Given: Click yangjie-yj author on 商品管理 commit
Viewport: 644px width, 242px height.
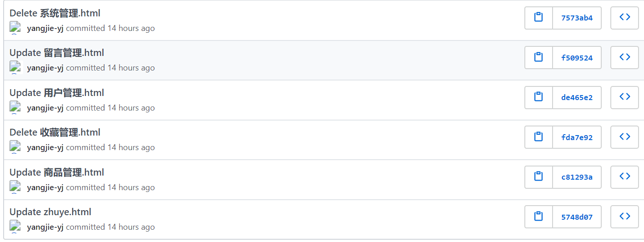Looking at the screenshot, I should 45,187.
